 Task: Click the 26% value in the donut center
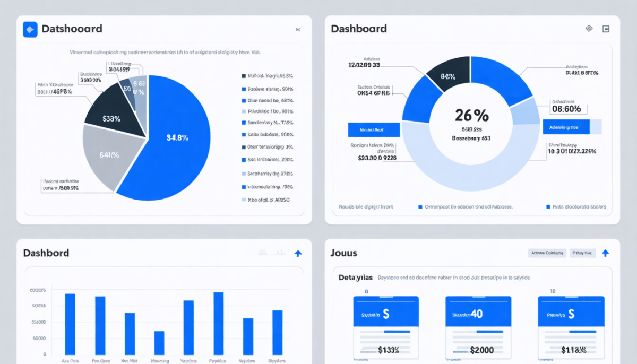click(472, 115)
